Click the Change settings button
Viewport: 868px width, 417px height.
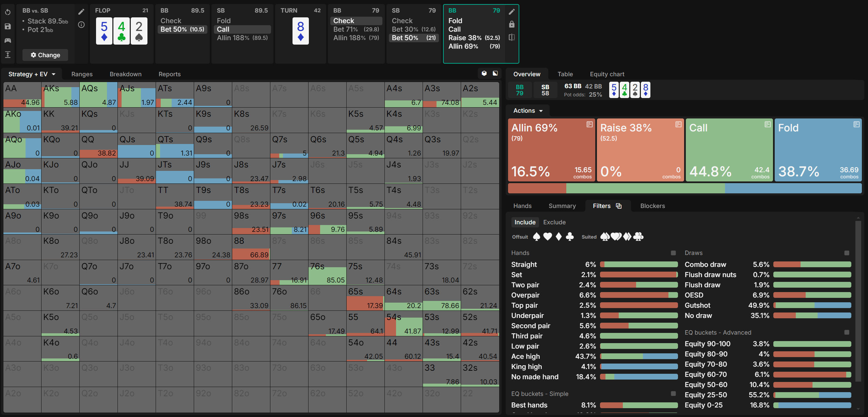(x=45, y=55)
